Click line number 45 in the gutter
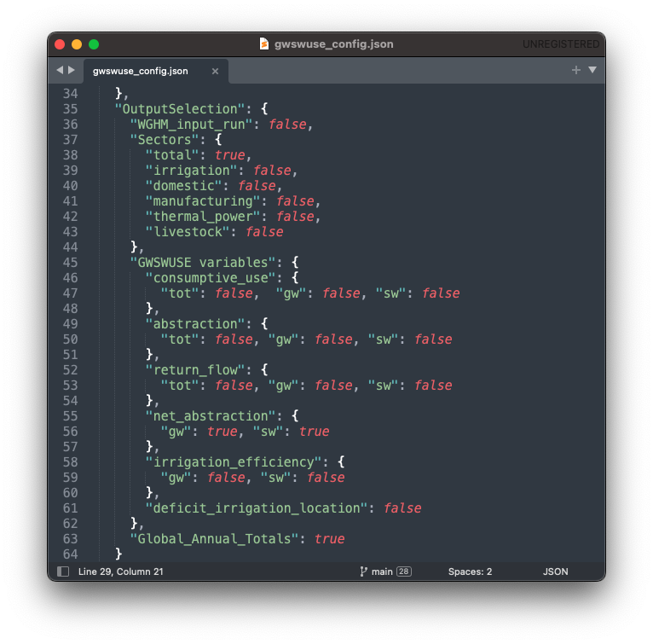 70,263
